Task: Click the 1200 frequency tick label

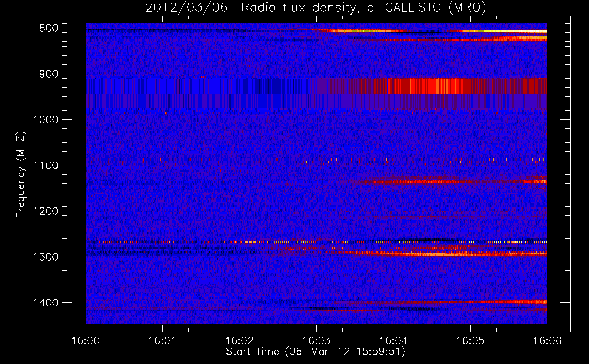Action: 46,211
